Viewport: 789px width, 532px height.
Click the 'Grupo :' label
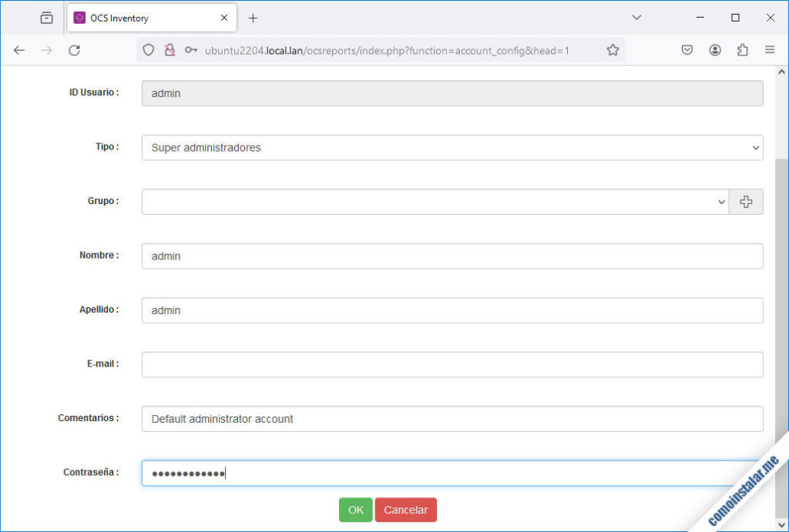pyautogui.click(x=103, y=201)
